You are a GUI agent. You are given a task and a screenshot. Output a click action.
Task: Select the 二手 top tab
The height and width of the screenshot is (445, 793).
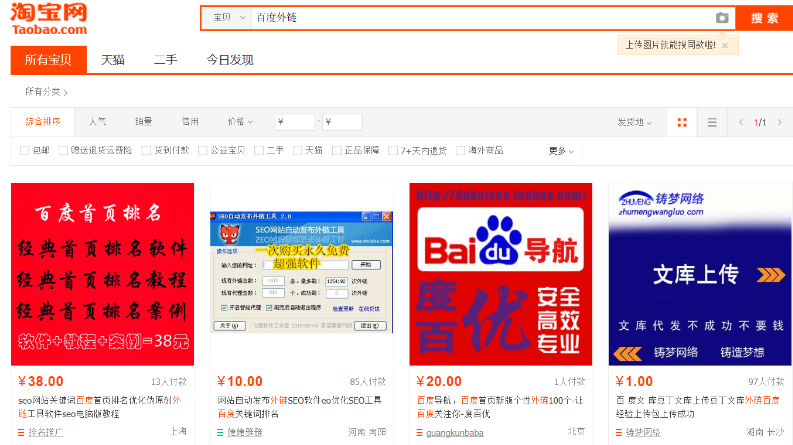pyautogui.click(x=165, y=60)
